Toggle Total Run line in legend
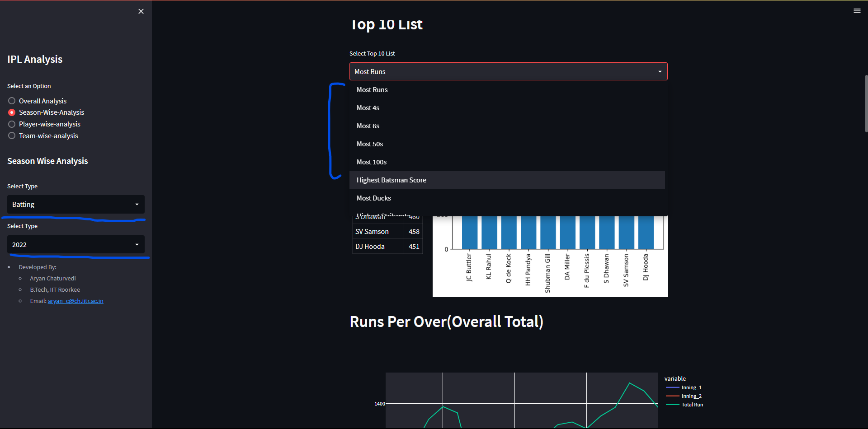The image size is (868, 429). 692,405
